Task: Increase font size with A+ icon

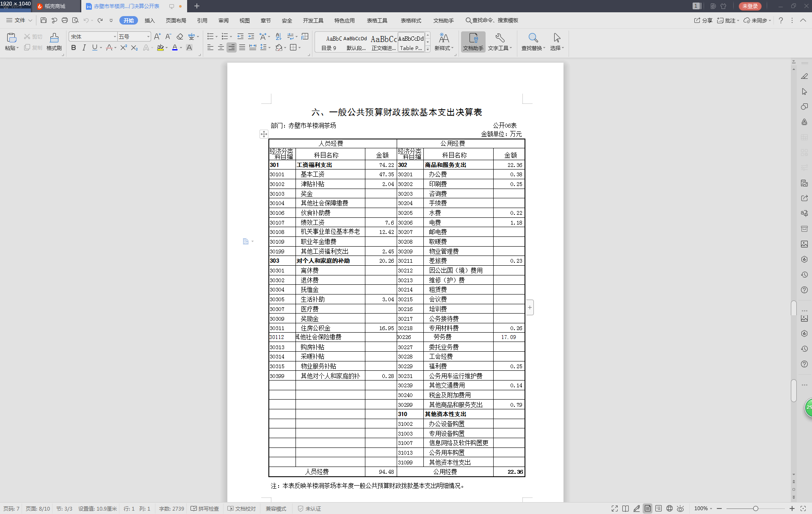Action: click(x=157, y=37)
